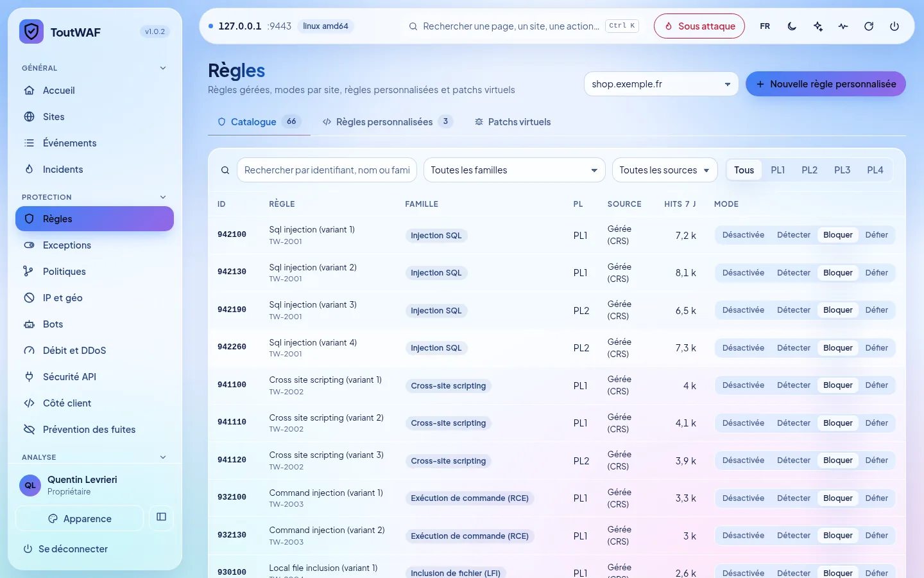Viewport: 924px width, 578px height.
Task: Filter rules by PL4 level
Action: (875, 170)
